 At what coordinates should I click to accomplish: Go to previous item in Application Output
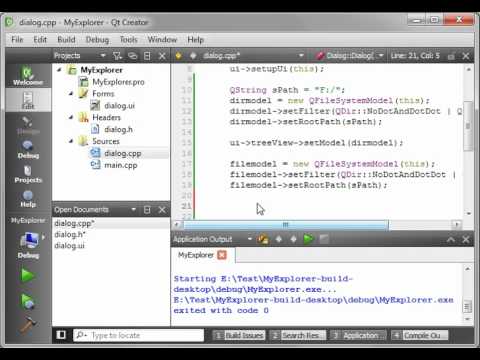pyautogui.click(x=279, y=239)
